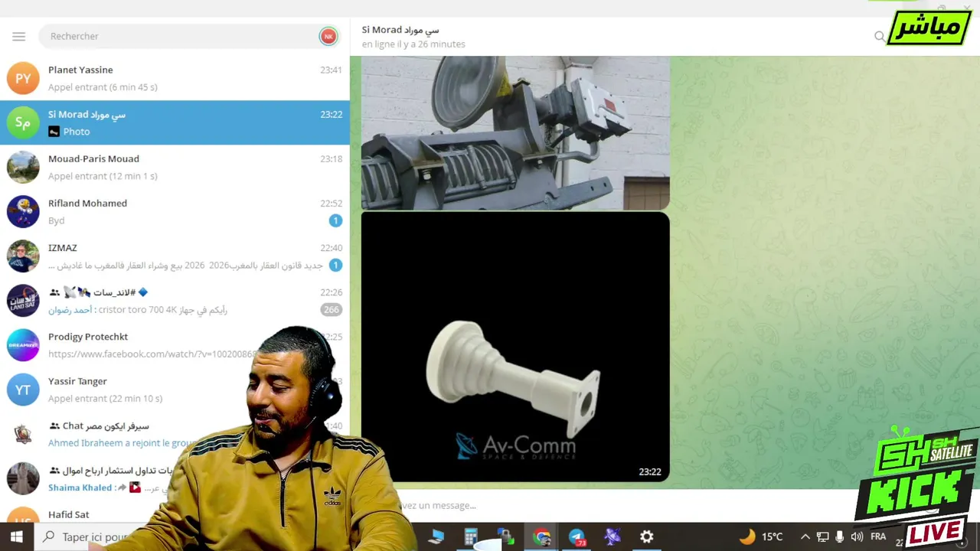The image size is (980, 551).
Task: Open Settings gear in the taskbar
Action: tap(647, 537)
